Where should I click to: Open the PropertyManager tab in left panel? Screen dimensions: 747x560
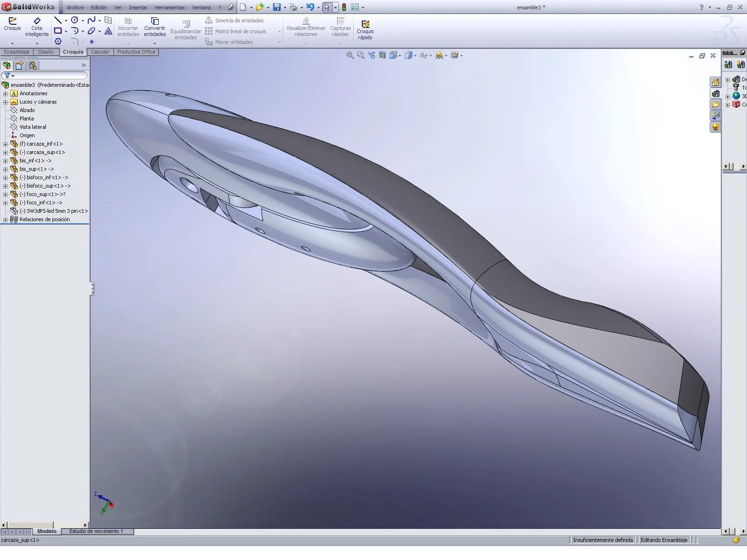(x=20, y=65)
